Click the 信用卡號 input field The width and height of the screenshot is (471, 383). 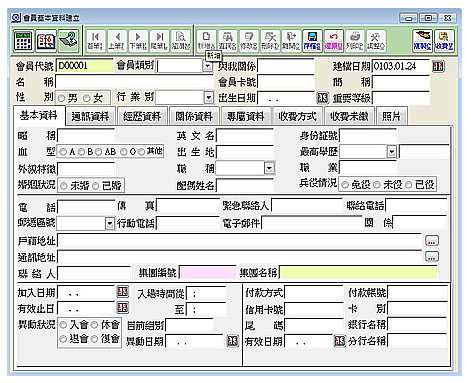(x=314, y=309)
